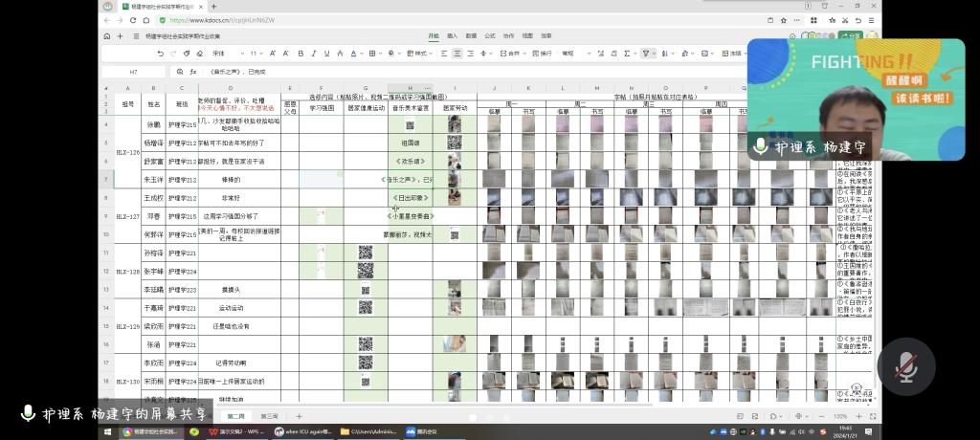Toggle italic formatting
The width and height of the screenshot is (980, 440).
(x=313, y=54)
